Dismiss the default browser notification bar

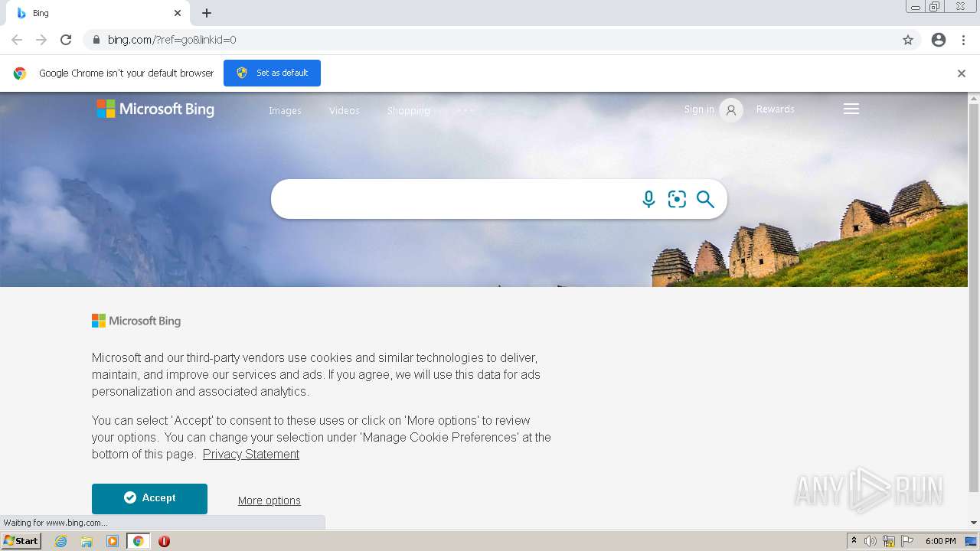point(962,73)
